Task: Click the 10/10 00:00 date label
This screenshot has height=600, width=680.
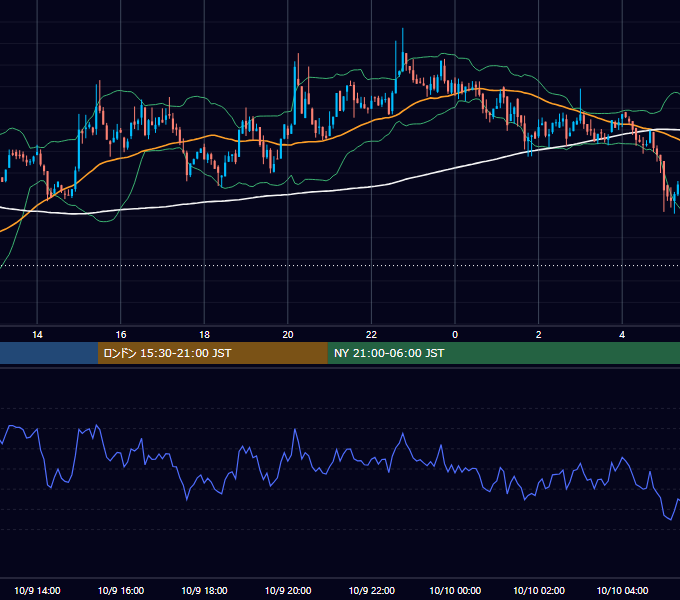Action: (455, 590)
